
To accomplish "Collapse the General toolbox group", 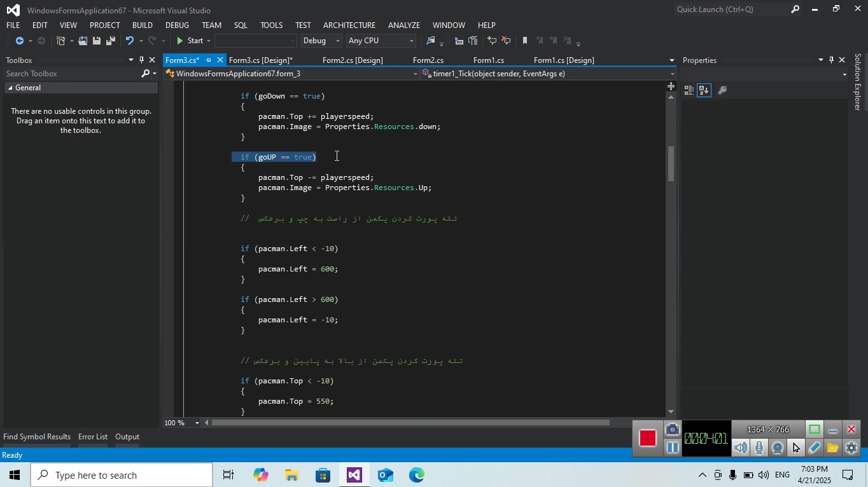I will (10, 88).
